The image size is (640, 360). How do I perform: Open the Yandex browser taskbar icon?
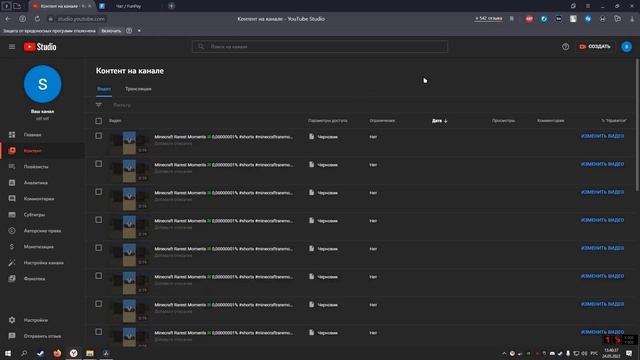click(73, 353)
